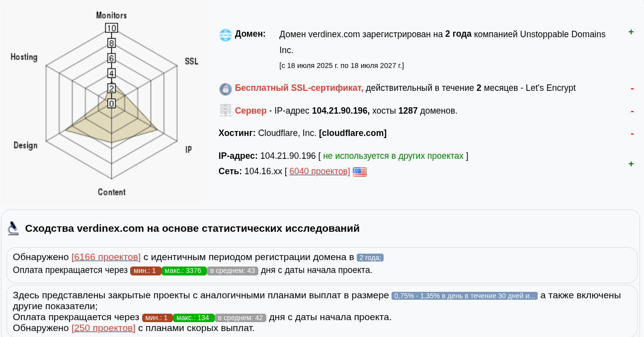This screenshot has width=644, height=337.
Task: Click the SSL axis label on radar chart
Action: tap(191, 62)
